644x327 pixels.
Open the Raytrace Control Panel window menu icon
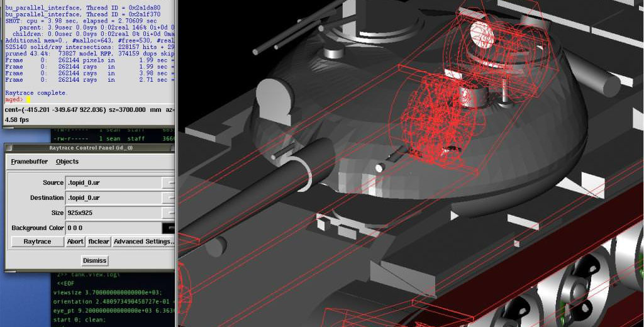click(x=10, y=148)
